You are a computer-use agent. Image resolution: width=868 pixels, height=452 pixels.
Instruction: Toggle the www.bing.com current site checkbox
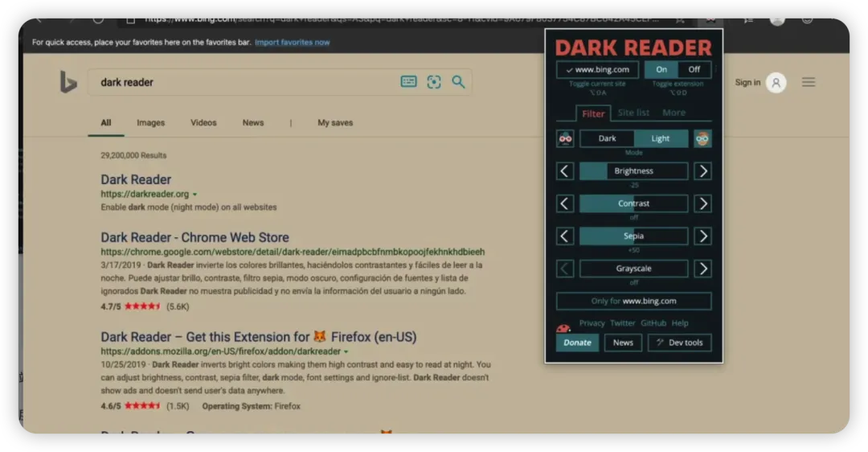pos(597,70)
